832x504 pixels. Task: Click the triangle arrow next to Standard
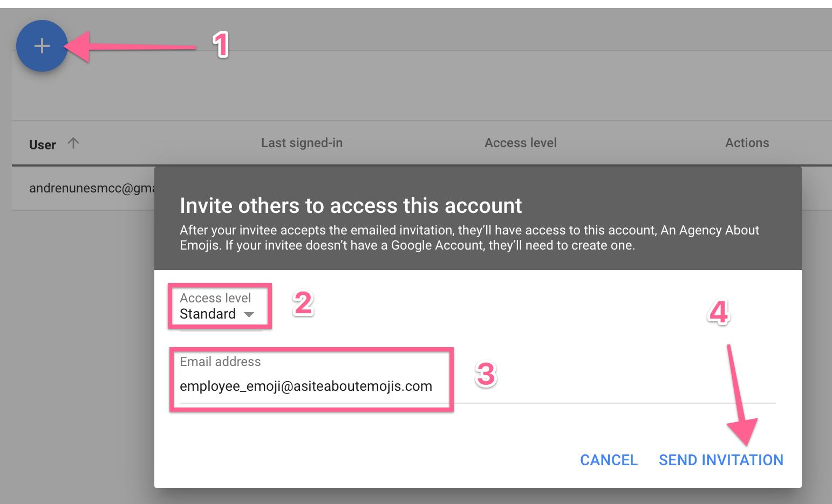pos(249,314)
